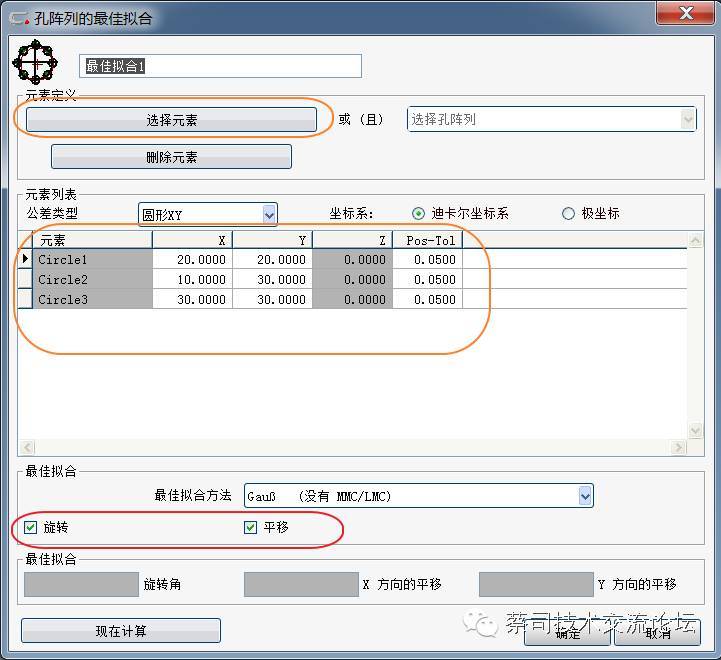This screenshot has width=721, height=660.
Task: Toggle the 平移 checkbox
Action: (x=251, y=527)
